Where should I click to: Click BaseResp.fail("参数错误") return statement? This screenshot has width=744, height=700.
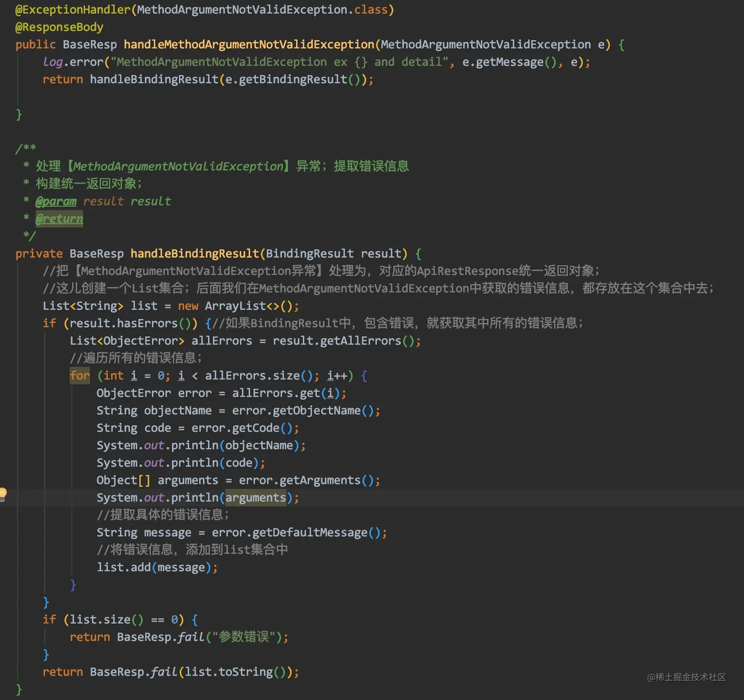click(179, 637)
